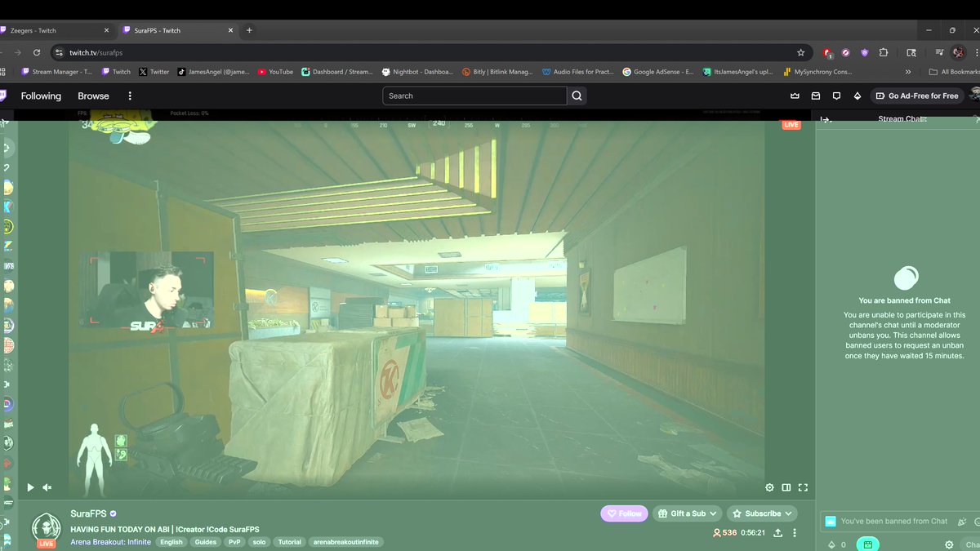
Task: Open the Google AdSense bookmark
Action: tap(658, 72)
